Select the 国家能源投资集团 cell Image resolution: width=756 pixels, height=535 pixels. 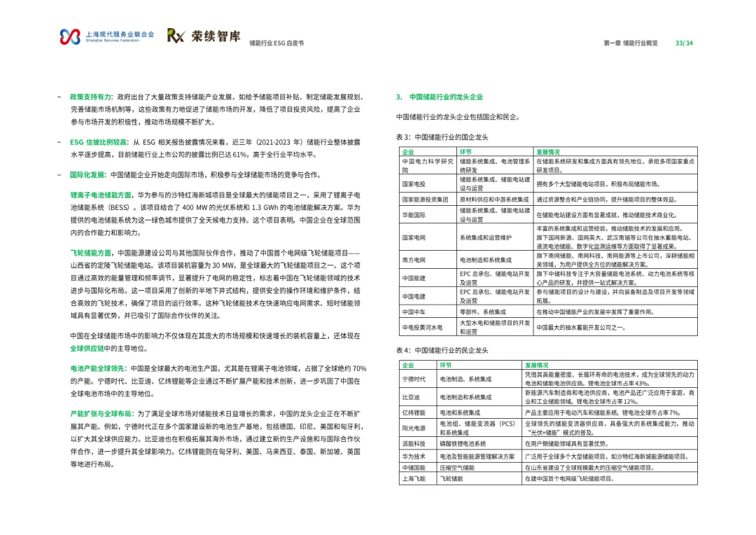pyautogui.click(x=428, y=200)
